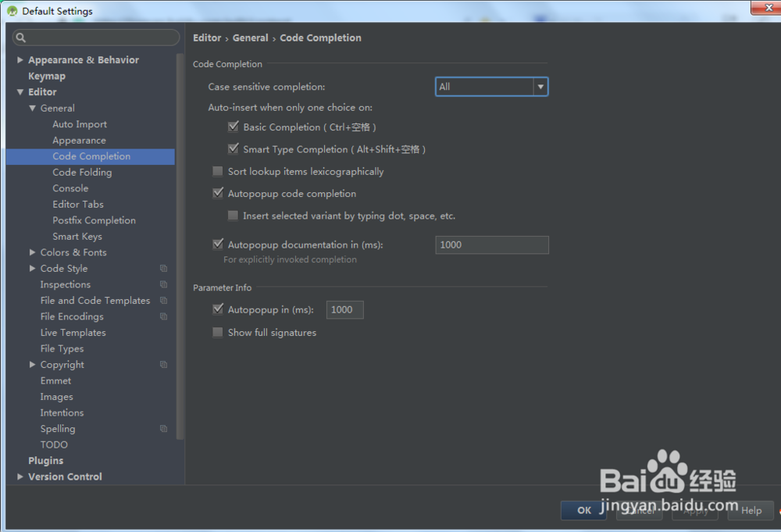Toggle Smart Type Completion checkbox
This screenshot has height=532, width=781.
(233, 149)
